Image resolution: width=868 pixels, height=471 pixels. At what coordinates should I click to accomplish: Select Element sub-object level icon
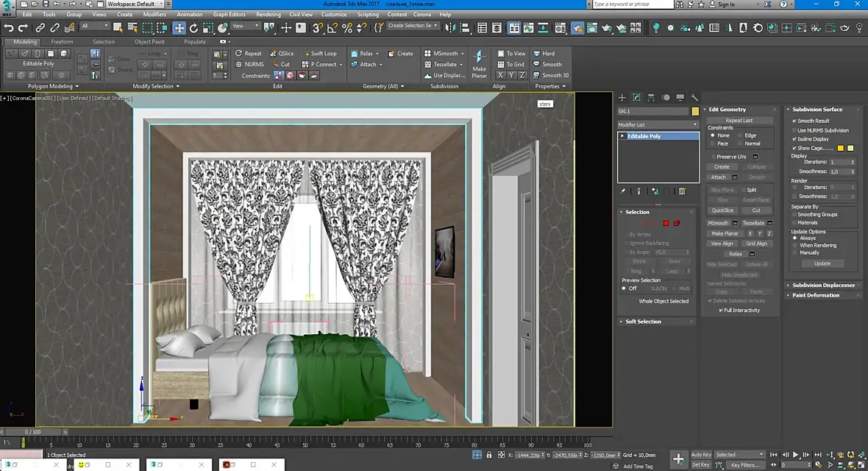[676, 223]
